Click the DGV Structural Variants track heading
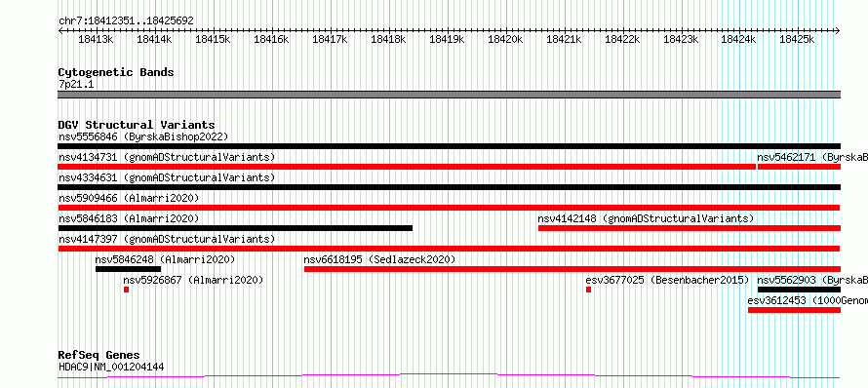This screenshot has width=868, height=388. pos(137,125)
